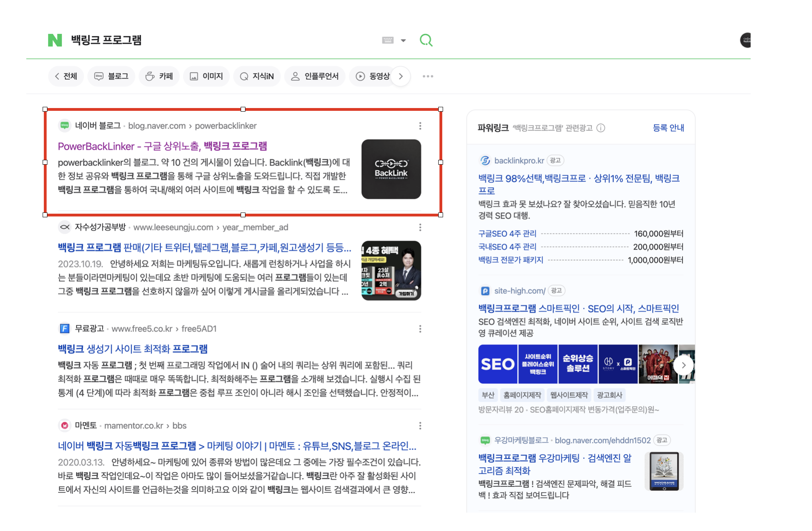Open options menu for 마멘토 result
Image resolution: width=812 pixels, height=531 pixels.
(420, 426)
